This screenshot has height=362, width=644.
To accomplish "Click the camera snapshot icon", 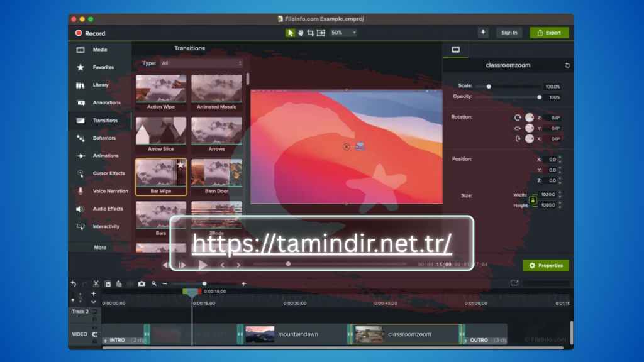I will tap(142, 283).
